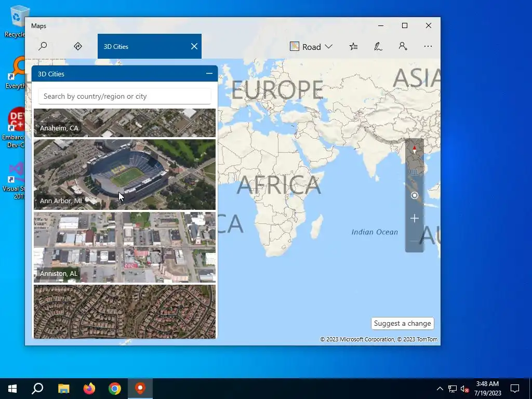Click the 3D Cities panel header title
532x399 pixels.
51,74
